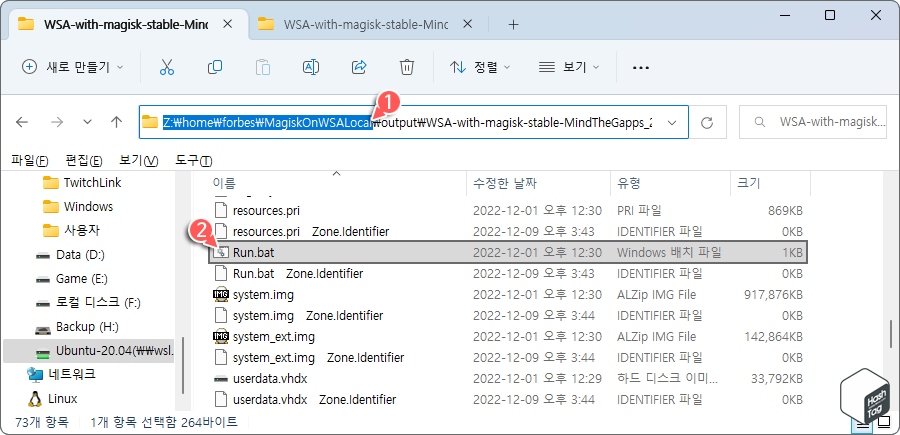Image resolution: width=900 pixels, height=435 pixels.
Task: Go up one folder level
Action: tap(117, 122)
